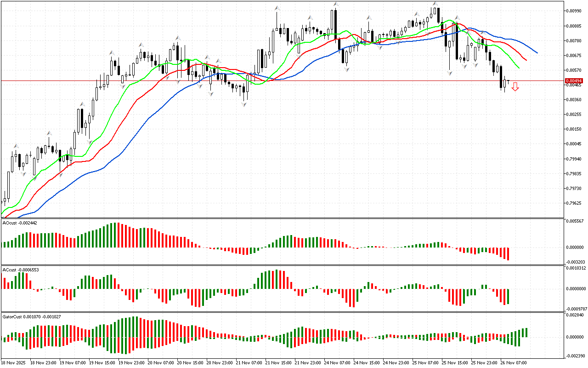Click the fractal down arrow below the 21 Nov low
Screen dimensions: 588x368
[244, 105]
